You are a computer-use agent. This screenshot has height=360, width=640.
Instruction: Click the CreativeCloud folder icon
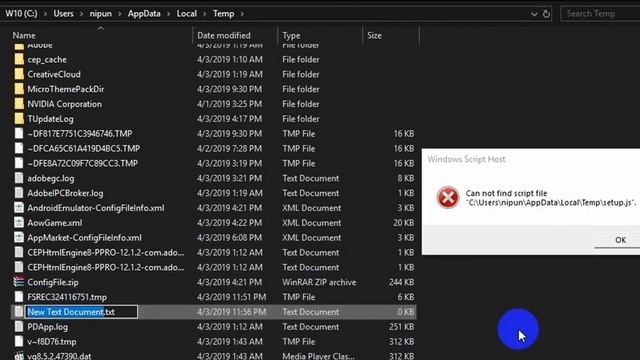[x=19, y=74]
